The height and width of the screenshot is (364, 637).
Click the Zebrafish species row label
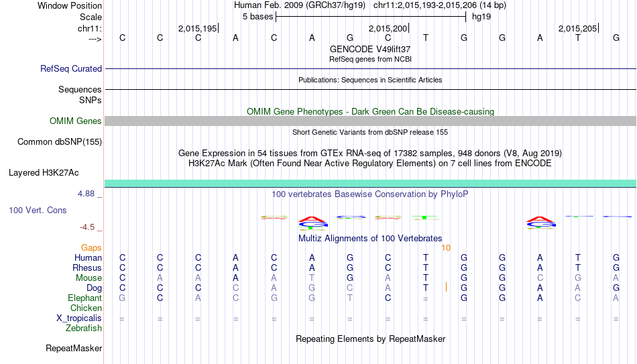pyautogui.click(x=84, y=328)
